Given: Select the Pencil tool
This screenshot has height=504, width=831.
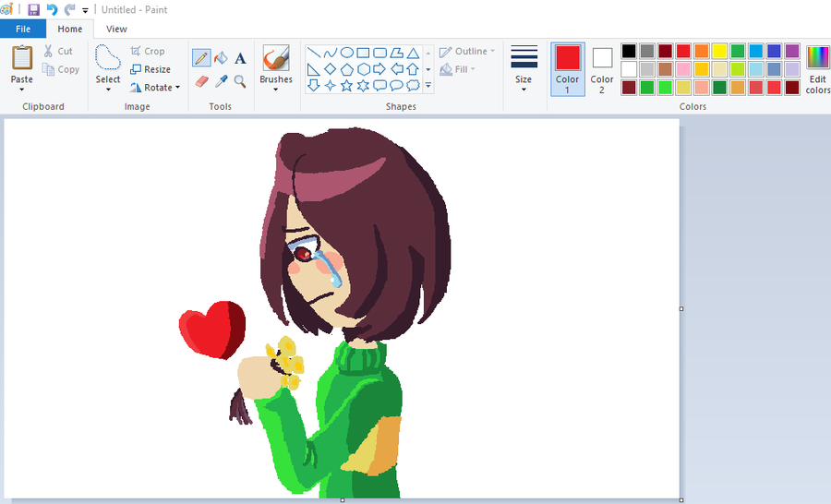Looking at the screenshot, I should (201, 58).
